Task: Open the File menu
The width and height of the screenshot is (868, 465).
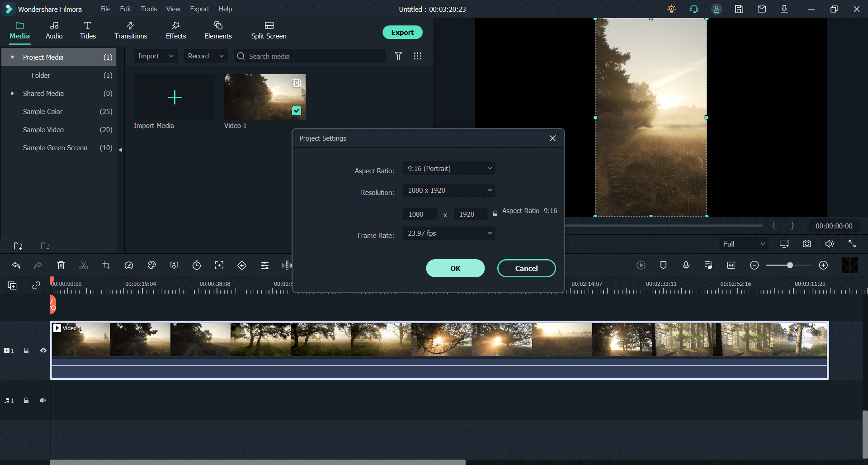Action: (x=105, y=9)
